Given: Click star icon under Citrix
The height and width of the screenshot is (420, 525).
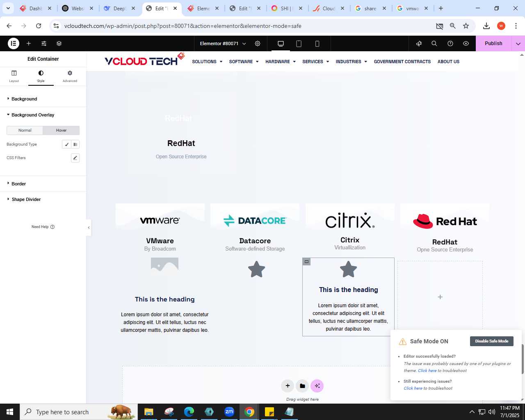Looking at the screenshot, I should [349, 269].
